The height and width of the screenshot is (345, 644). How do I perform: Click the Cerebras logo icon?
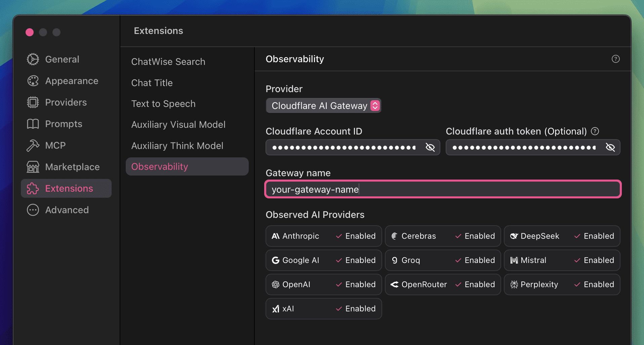(x=395, y=236)
